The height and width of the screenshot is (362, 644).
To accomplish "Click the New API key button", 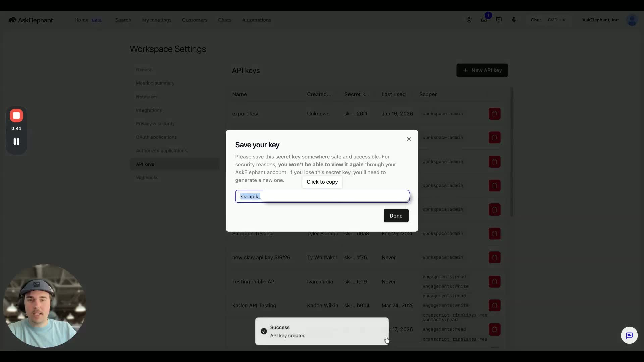I will click(x=482, y=70).
